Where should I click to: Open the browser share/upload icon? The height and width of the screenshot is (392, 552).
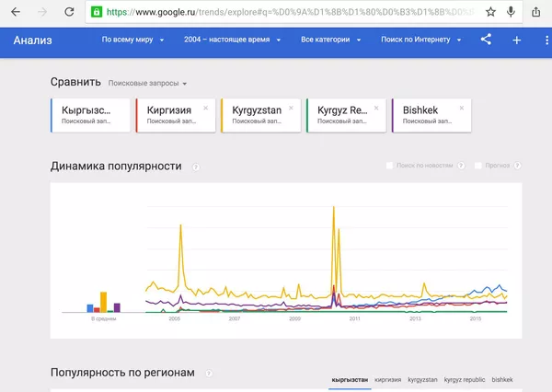tap(536, 13)
